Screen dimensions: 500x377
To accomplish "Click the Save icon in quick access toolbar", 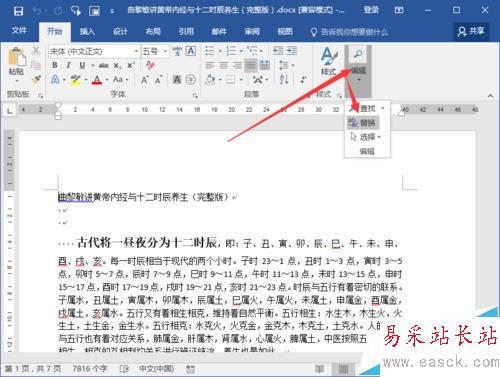I will tap(18, 11).
